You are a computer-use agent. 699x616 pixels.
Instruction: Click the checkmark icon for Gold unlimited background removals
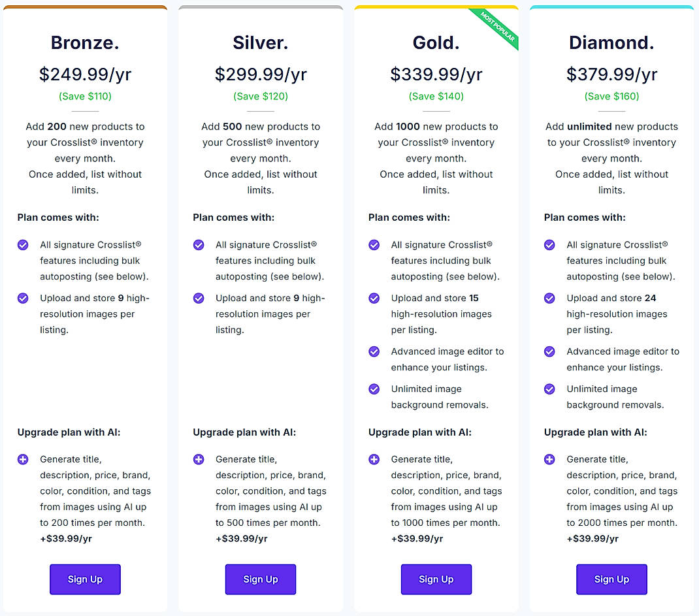(374, 389)
